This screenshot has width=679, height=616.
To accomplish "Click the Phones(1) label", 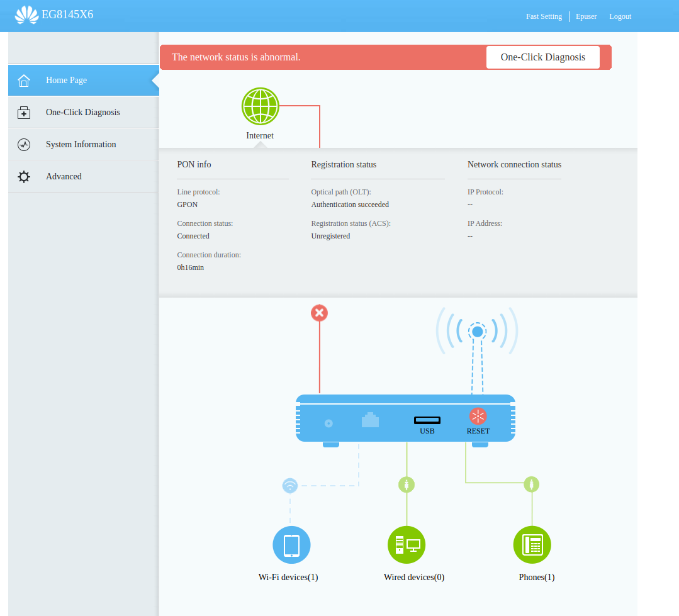I will [537, 578].
